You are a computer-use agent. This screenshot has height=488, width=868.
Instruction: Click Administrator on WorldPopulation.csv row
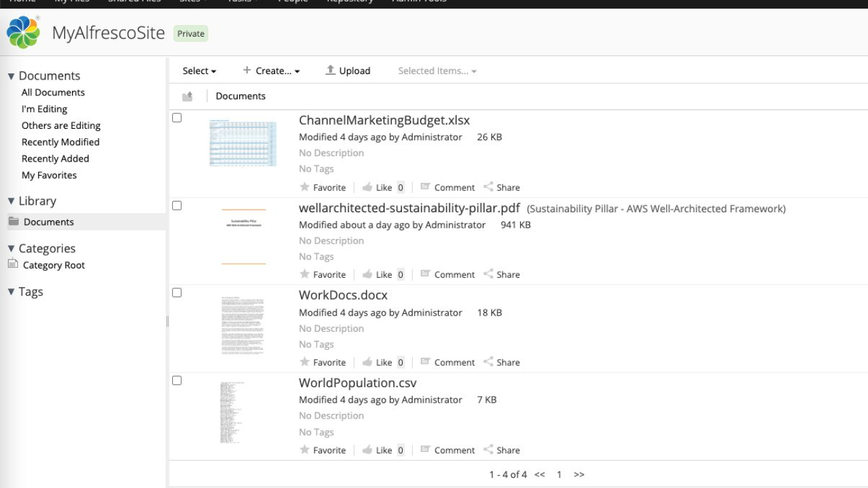pyautogui.click(x=432, y=400)
